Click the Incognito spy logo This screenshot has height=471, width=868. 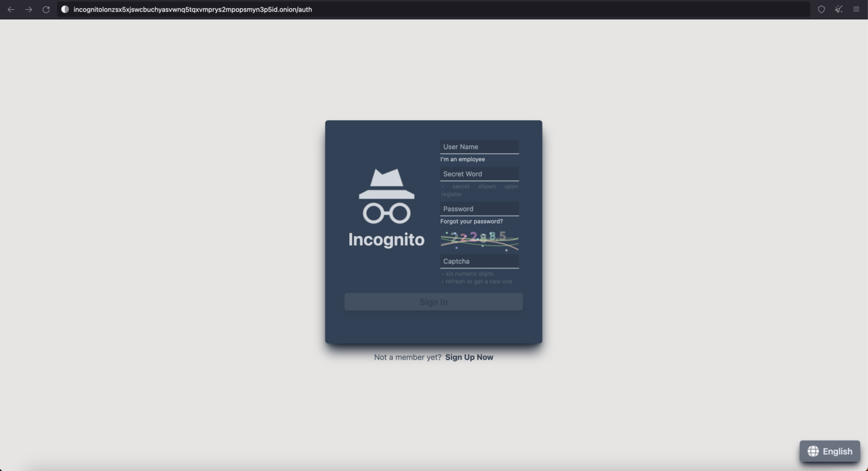click(x=387, y=198)
